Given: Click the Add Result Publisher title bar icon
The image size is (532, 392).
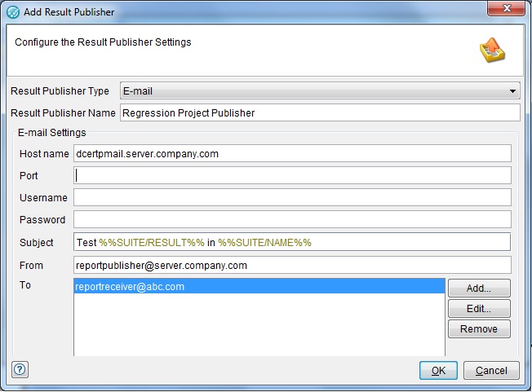Looking at the screenshot, I should [x=13, y=12].
